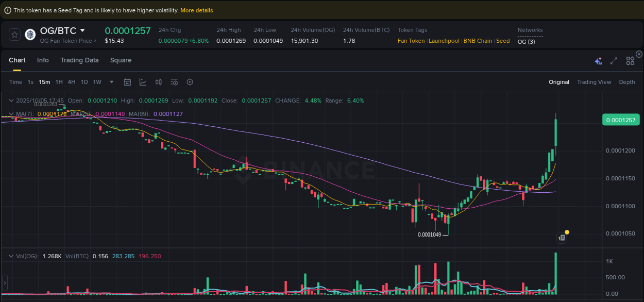Open the widgets layout grid icon
This screenshot has width=644, height=302.
[x=630, y=60]
